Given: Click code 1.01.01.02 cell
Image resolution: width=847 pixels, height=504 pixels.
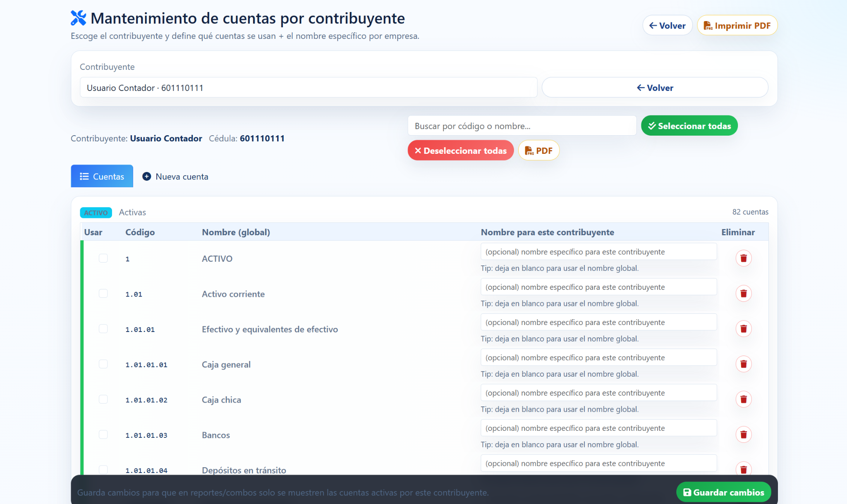Looking at the screenshot, I should point(146,400).
